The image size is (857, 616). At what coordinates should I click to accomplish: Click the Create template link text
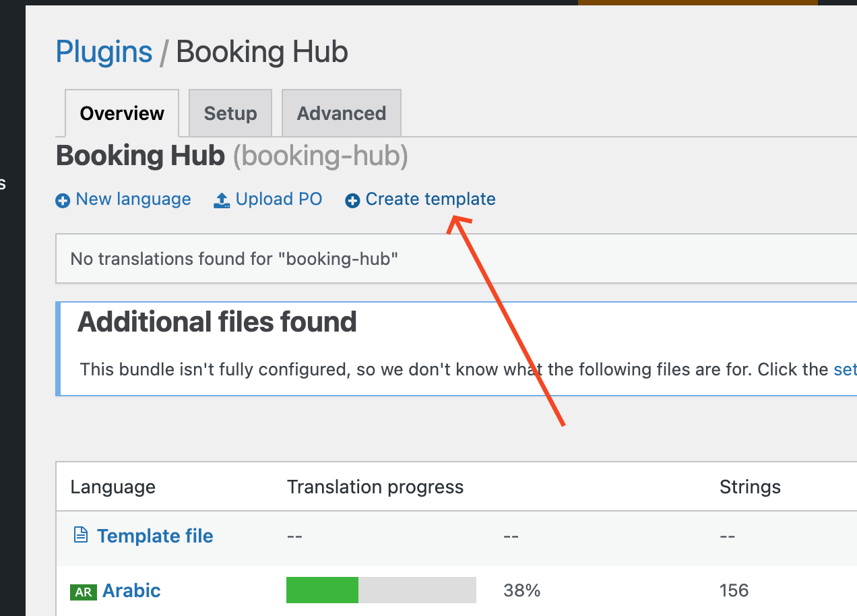point(431,199)
